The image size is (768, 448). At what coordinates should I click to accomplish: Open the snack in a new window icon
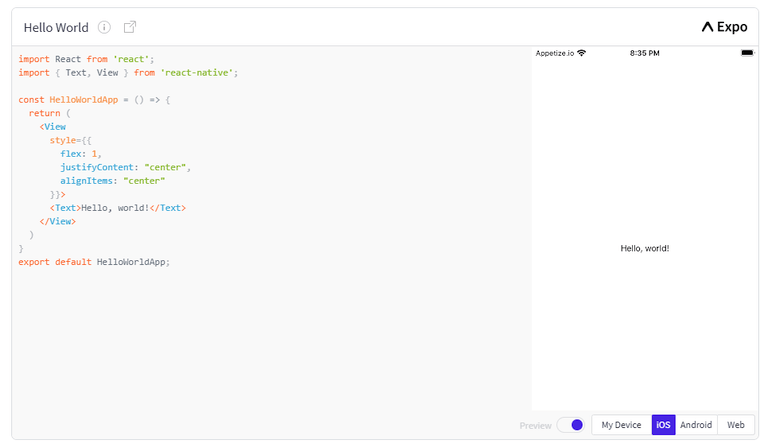tap(130, 27)
